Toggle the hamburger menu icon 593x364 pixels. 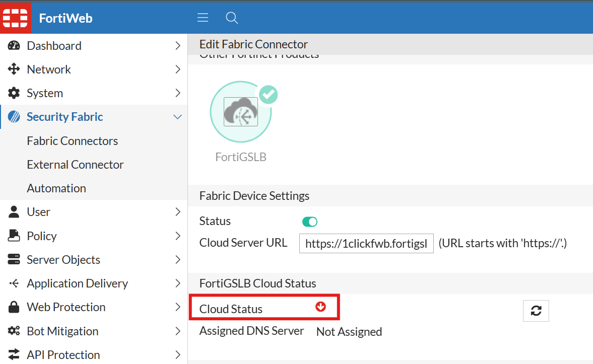203,18
